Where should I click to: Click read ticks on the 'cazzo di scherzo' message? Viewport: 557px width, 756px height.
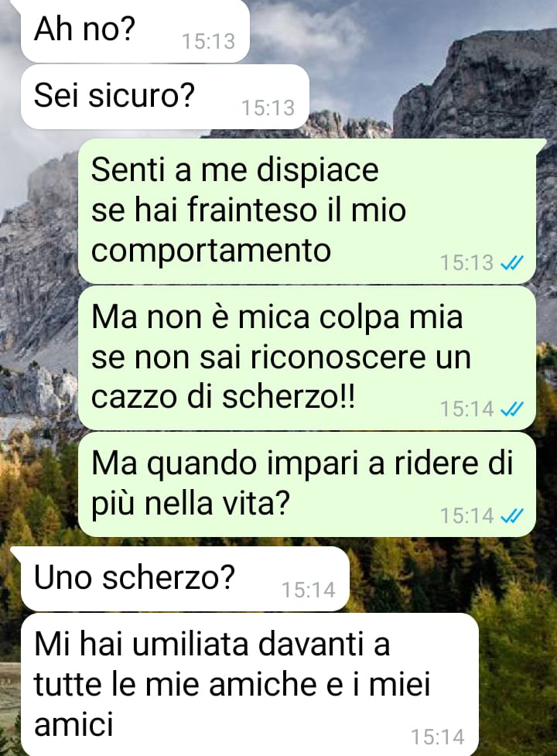512,409
